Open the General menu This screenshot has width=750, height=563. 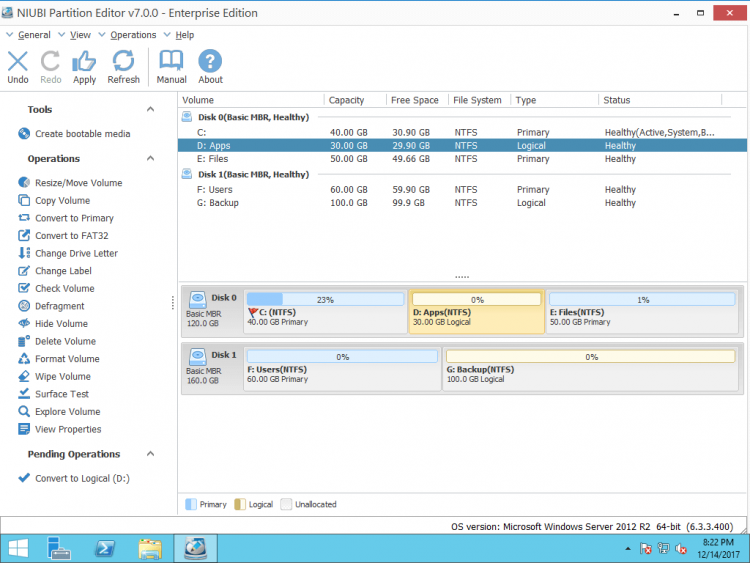pos(33,35)
